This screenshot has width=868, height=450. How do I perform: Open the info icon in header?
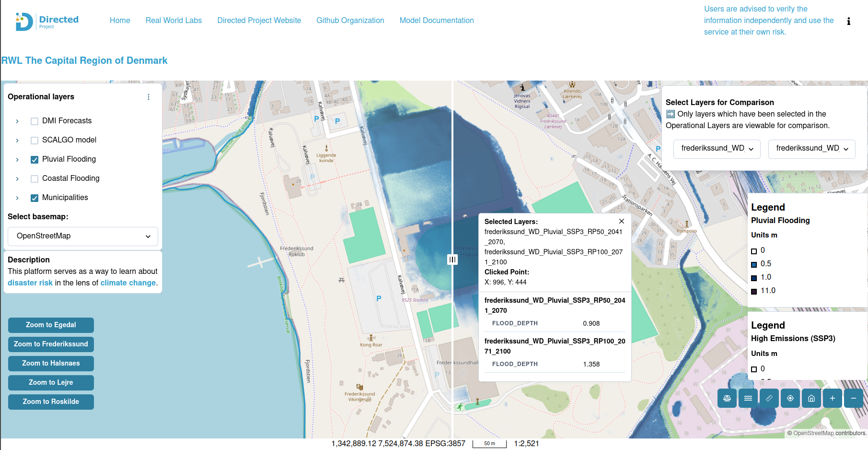[848, 21]
